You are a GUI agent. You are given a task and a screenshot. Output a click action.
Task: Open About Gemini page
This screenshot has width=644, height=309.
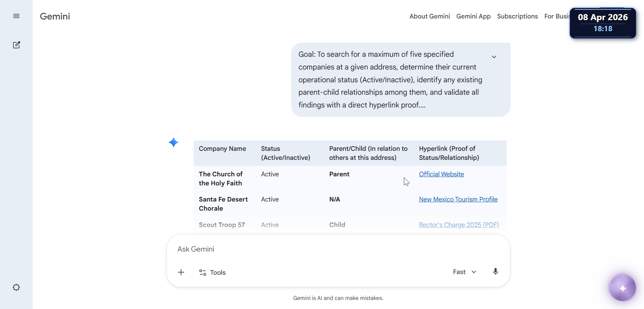(429, 16)
